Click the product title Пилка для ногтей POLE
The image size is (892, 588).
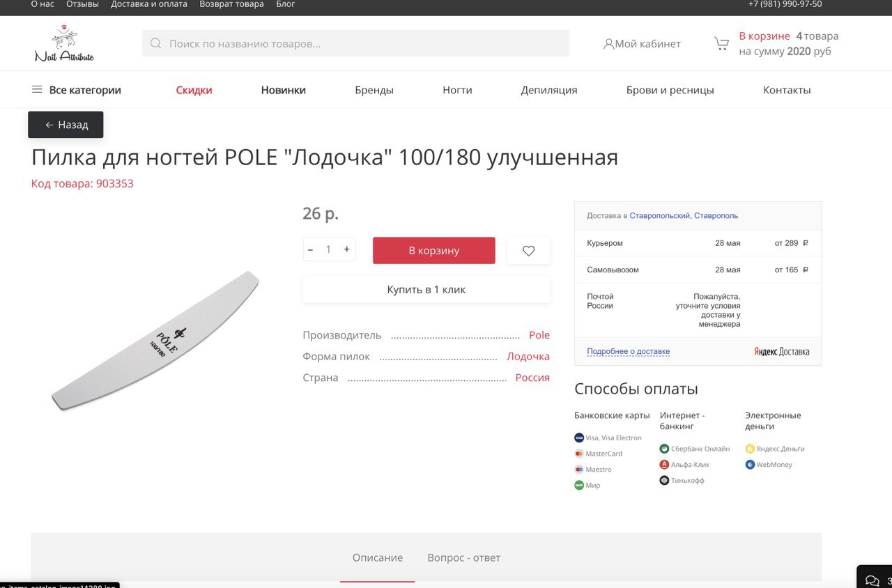325,157
